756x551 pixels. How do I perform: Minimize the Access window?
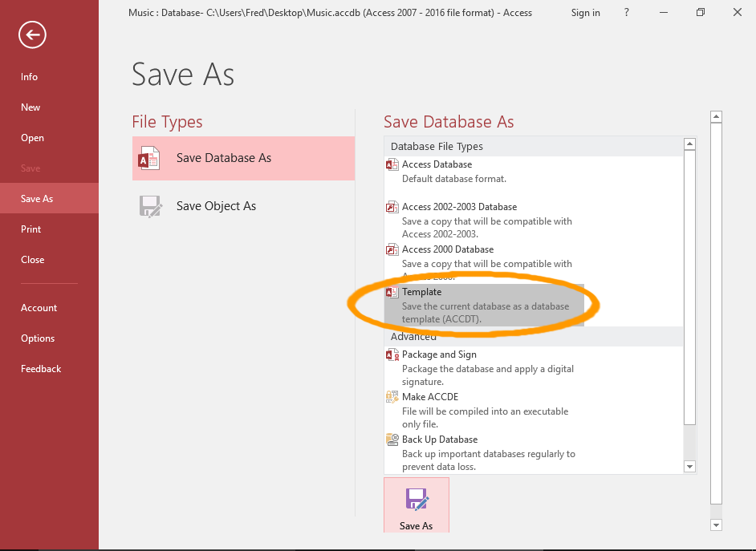pyautogui.click(x=664, y=13)
